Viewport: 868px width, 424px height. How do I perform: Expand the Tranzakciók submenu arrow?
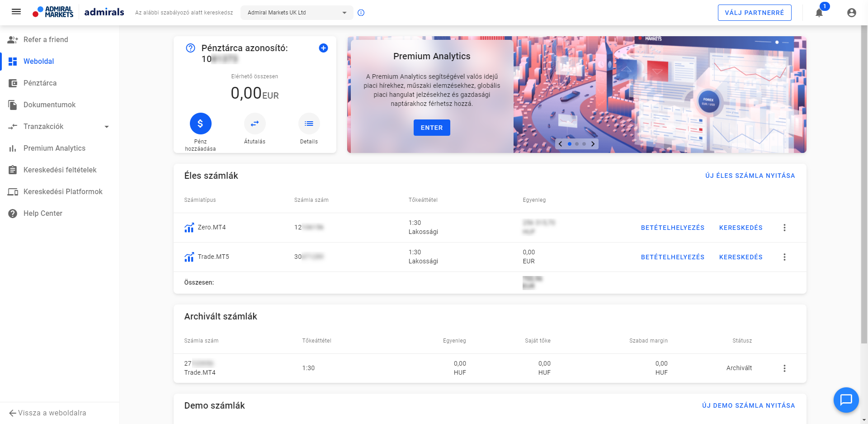tap(107, 127)
